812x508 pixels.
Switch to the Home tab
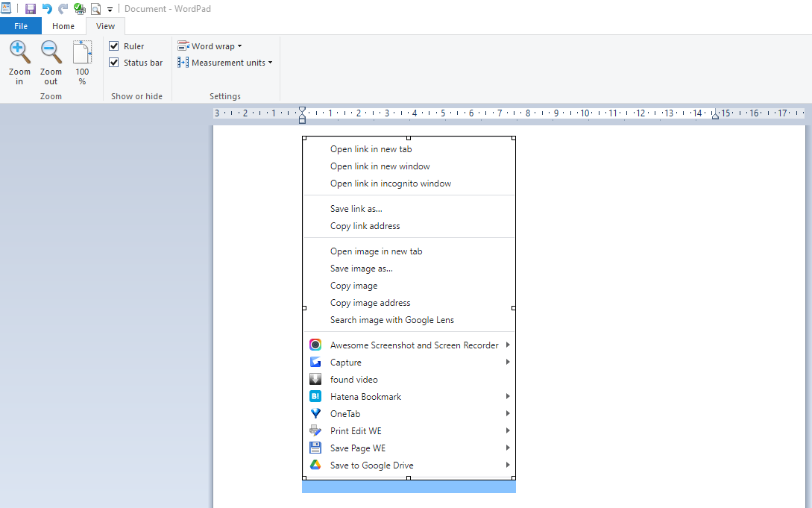[x=63, y=26]
